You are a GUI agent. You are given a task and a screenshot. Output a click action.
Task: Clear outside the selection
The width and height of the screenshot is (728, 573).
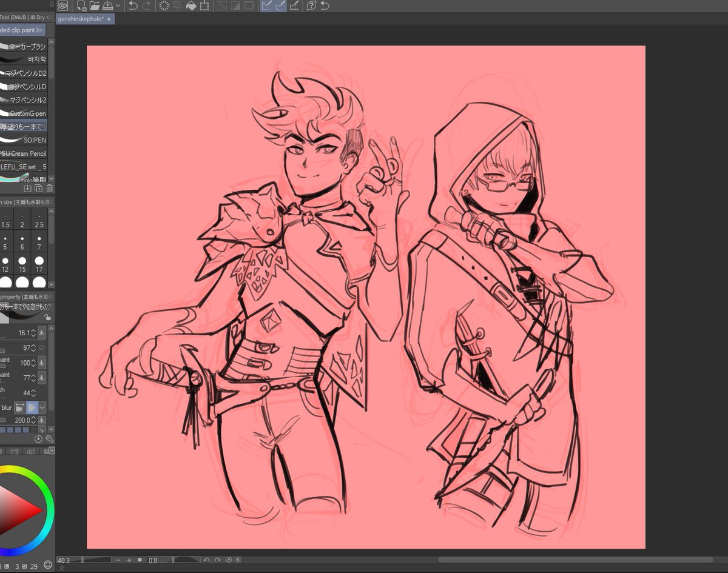click(178, 5)
